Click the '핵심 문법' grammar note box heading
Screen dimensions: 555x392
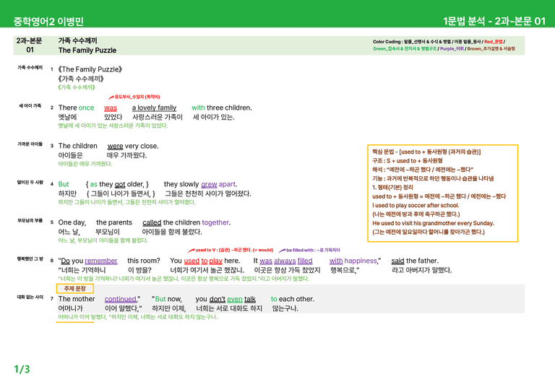tap(426, 152)
